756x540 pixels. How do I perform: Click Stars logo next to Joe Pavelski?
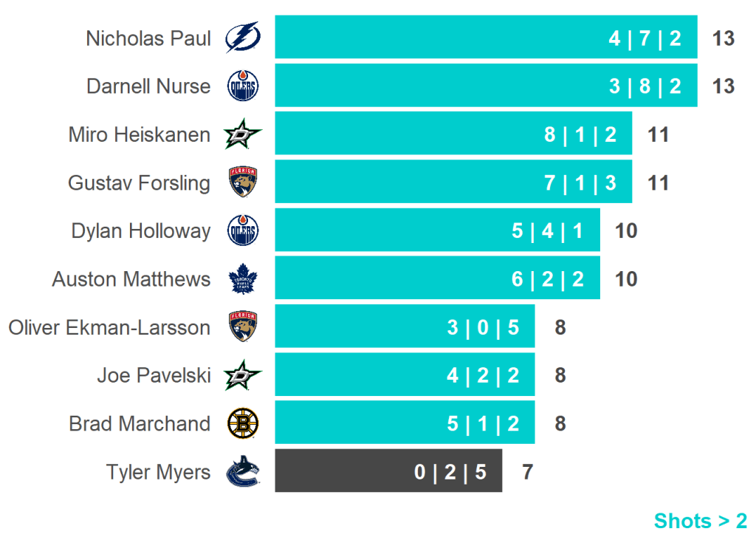click(x=243, y=375)
